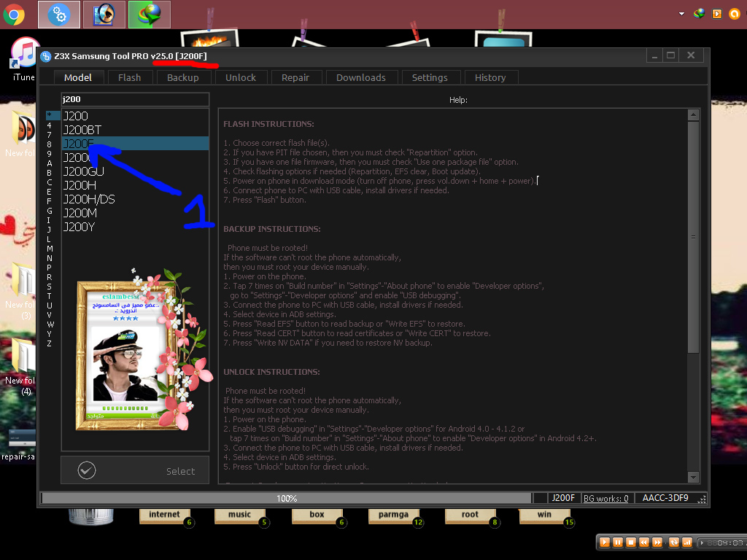The height and width of the screenshot is (560, 747).
Task: Switch to Z3X Samsung Tool taskbar button
Action: pyautogui.click(x=59, y=15)
